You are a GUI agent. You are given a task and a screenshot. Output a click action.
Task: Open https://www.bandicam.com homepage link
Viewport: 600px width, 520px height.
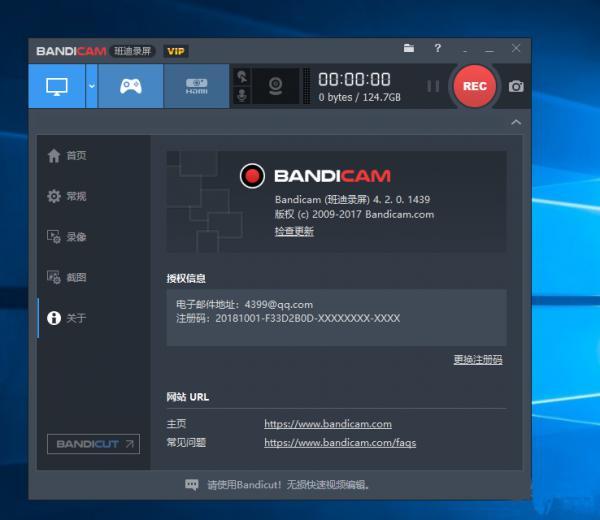click(x=328, y=424)
